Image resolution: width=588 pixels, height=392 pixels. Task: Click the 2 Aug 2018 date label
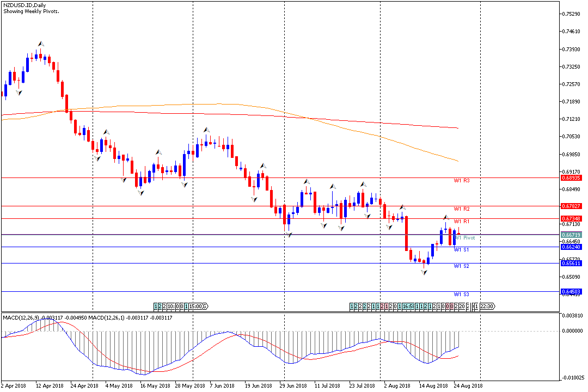pos(397,385)
